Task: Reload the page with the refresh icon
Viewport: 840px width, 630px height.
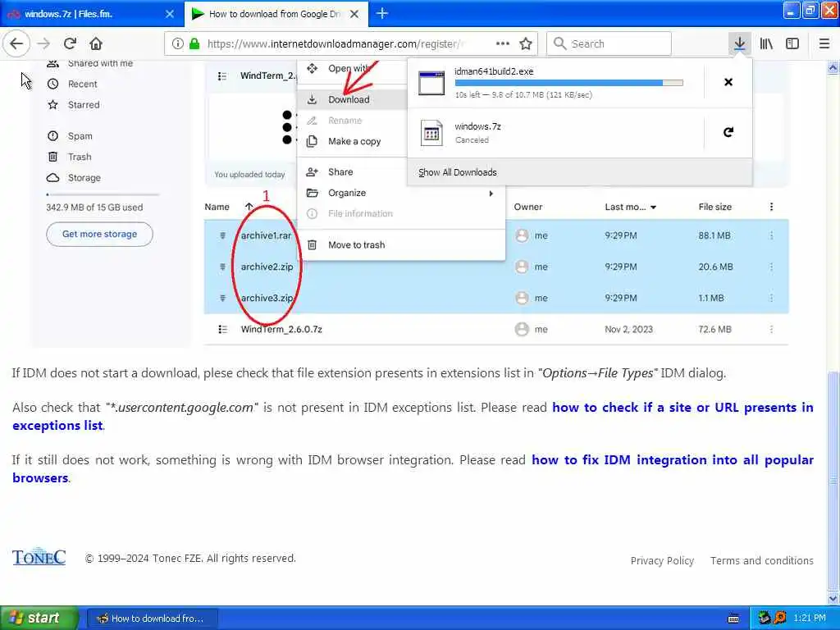Action: pyautogui.click(x=70, y=43)
